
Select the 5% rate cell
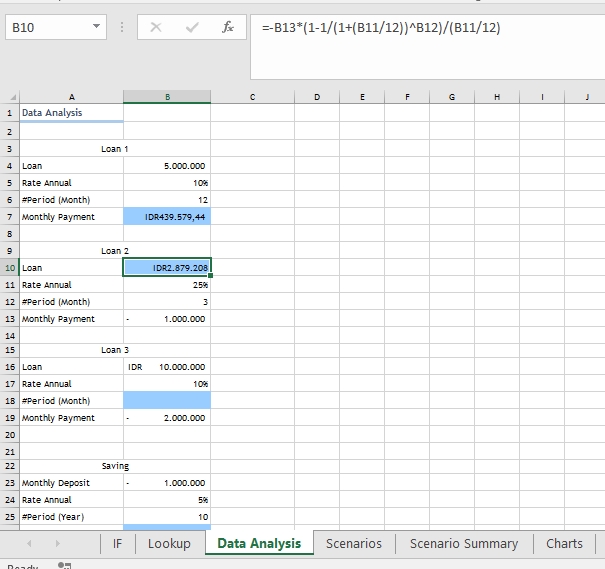(x=167, y=500)
